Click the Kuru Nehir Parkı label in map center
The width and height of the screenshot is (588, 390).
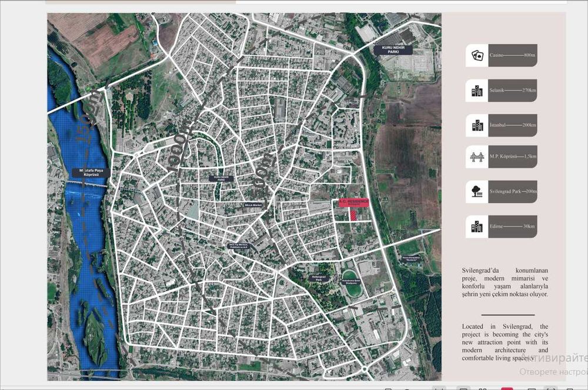click(x=221, y=178)
